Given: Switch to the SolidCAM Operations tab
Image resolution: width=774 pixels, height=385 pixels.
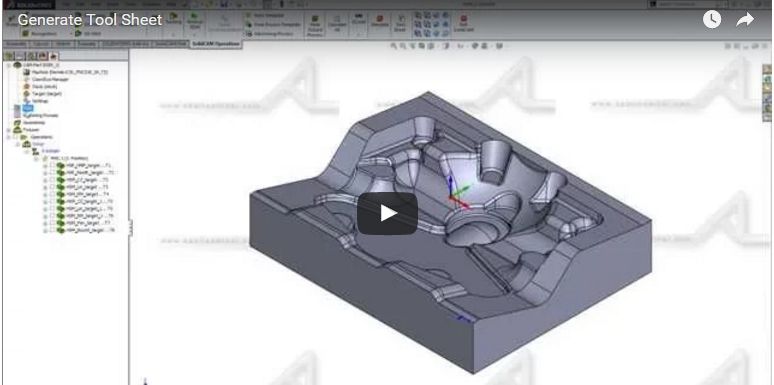Looking at the screenshot, I should tap(216, 44).
